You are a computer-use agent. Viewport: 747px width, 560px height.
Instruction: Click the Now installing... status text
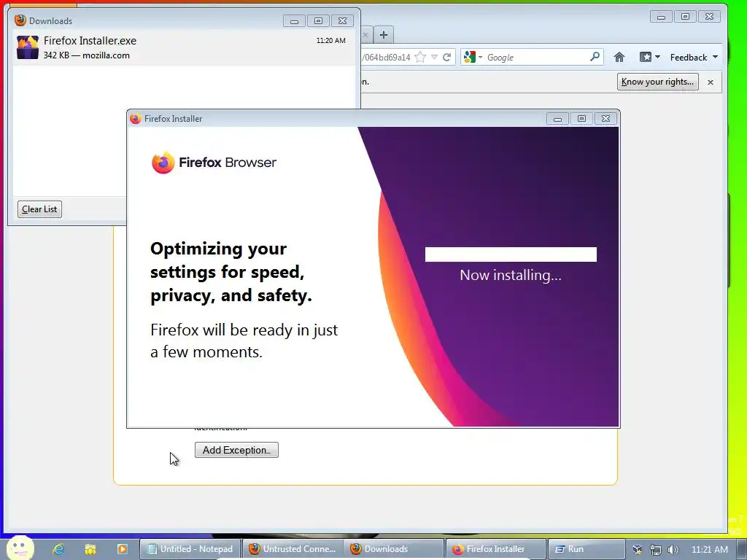pyautogui.click(x=511, y=275)
